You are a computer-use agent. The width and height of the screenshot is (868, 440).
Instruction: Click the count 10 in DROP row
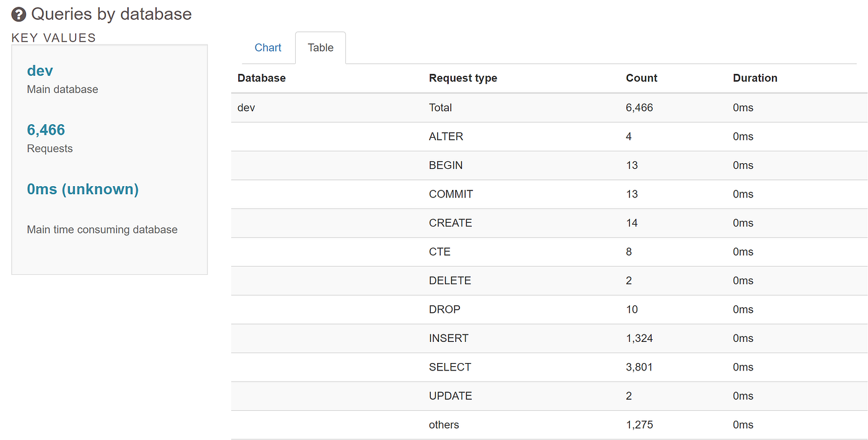coord(632,310)
